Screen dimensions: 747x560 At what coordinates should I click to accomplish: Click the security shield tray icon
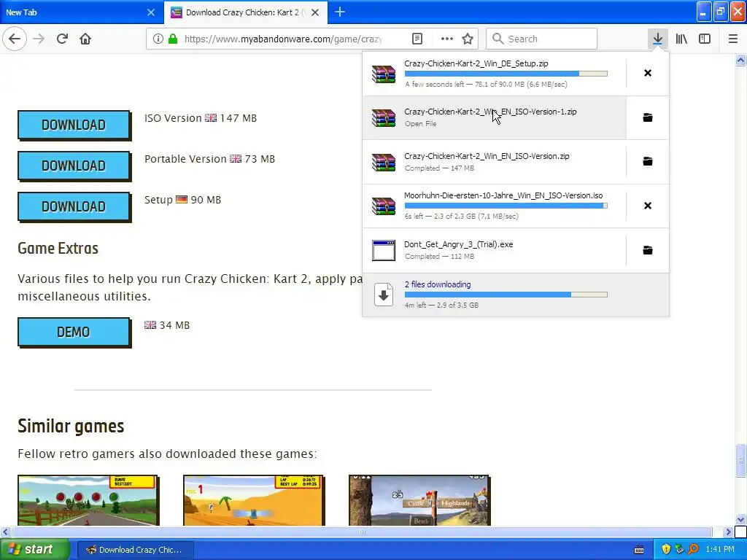[666, 550]
